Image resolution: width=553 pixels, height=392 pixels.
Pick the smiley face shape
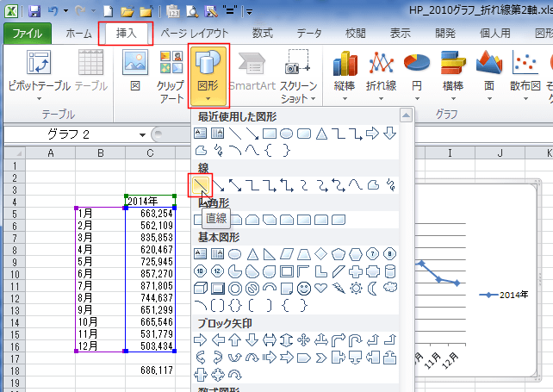(303, 287)
